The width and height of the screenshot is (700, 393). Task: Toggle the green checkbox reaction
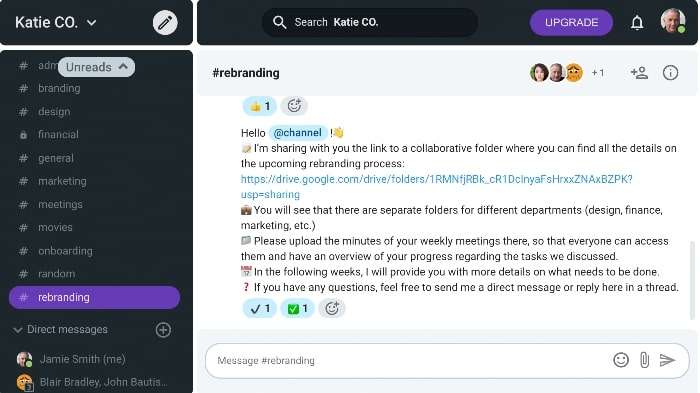297,308
